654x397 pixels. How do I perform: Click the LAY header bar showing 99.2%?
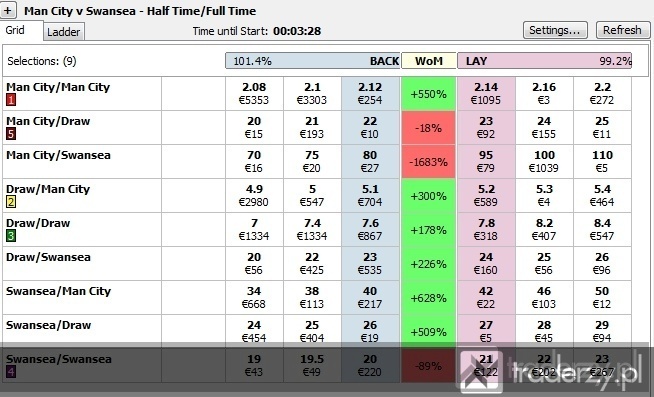pyautogui.click(x=544, y=61)
